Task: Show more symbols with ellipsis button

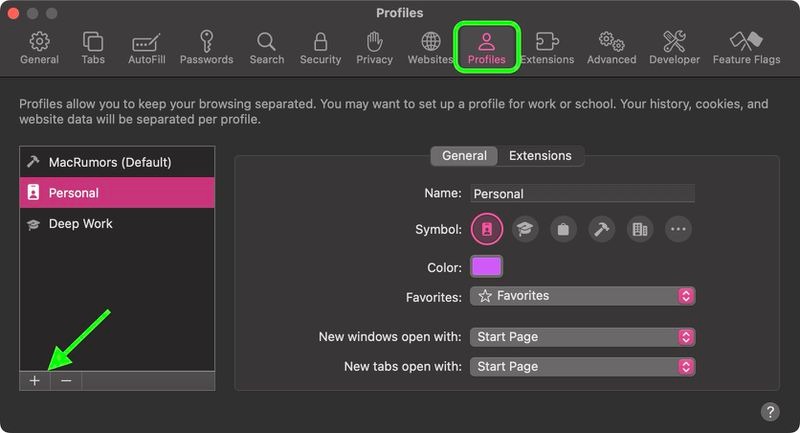Action: [x=678, y=229]
